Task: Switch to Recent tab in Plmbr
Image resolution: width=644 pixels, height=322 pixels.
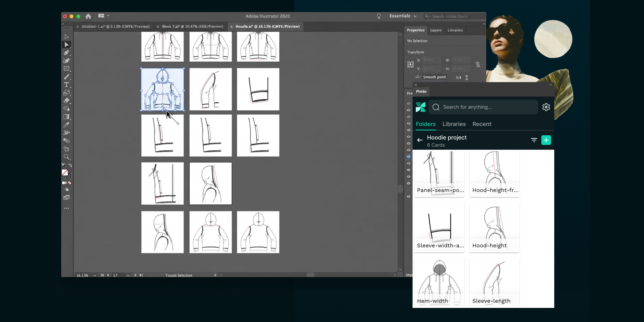Action: pos(482,124)
